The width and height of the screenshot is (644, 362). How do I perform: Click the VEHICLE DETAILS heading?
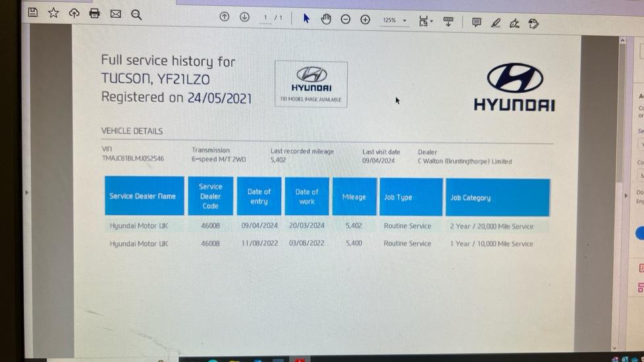coord(132,131)
